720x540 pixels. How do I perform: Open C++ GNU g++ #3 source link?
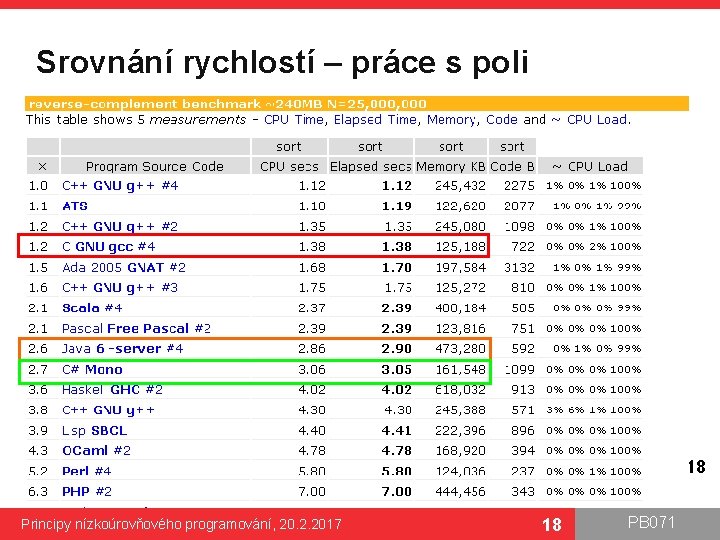[120, 288]
